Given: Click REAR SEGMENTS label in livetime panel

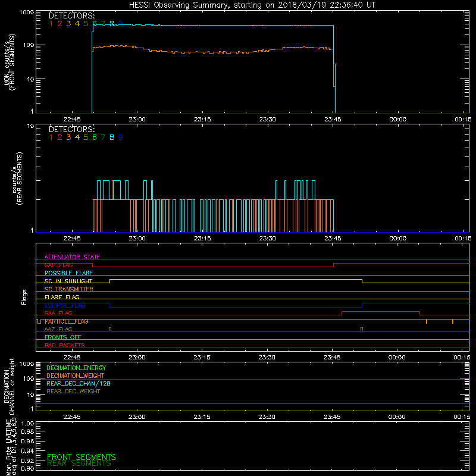Looking at the screenshot, I should click(79, 464).
